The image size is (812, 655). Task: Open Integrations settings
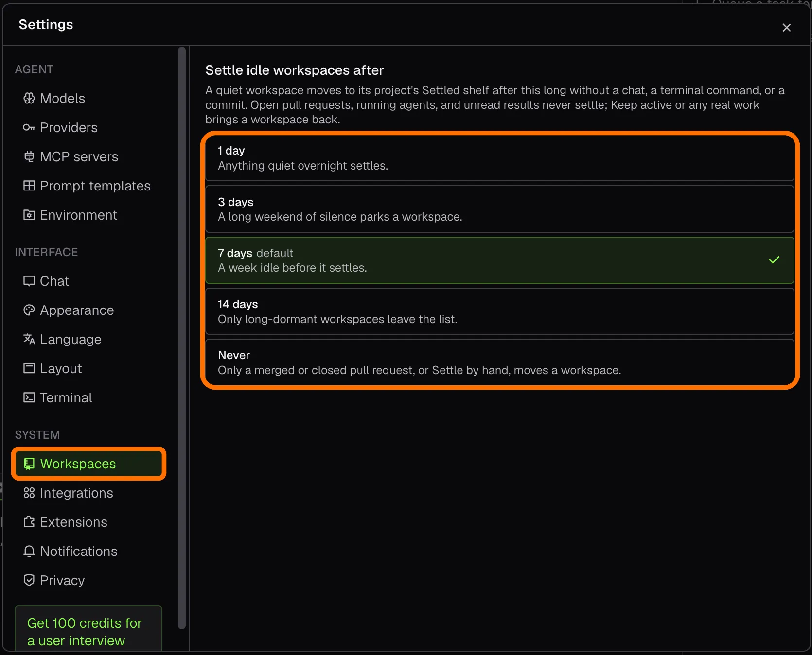tap(88, 493)
